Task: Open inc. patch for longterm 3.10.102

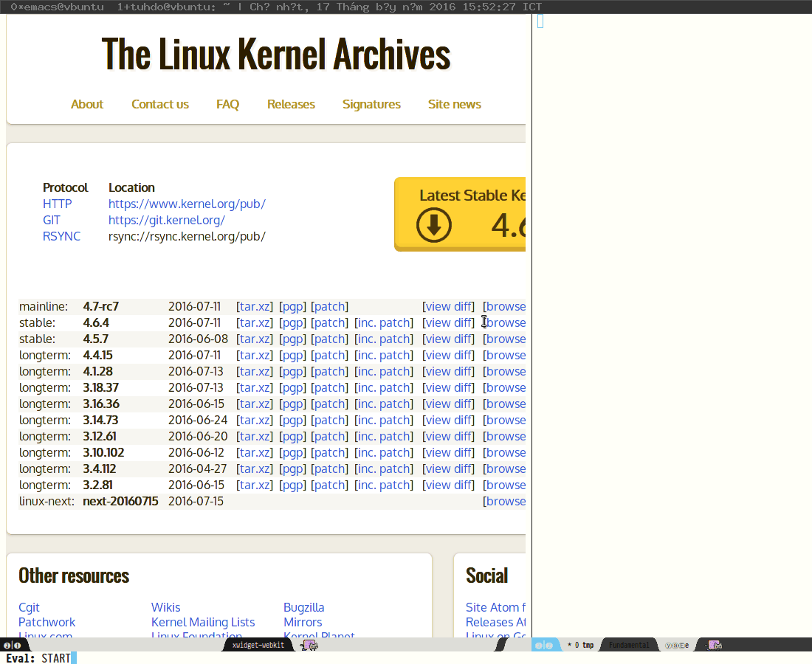Action: coord(384,452)
